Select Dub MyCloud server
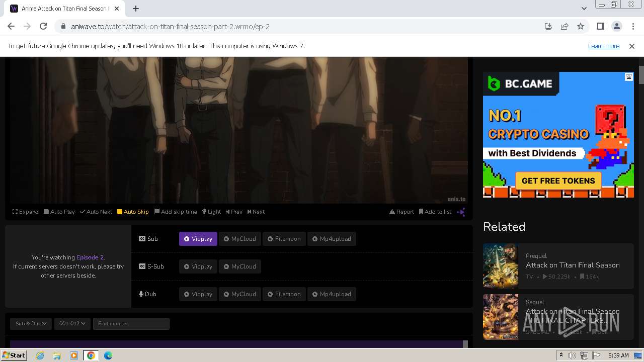The image size is (644, 362). pyautogui.click(x=240, y=294)
